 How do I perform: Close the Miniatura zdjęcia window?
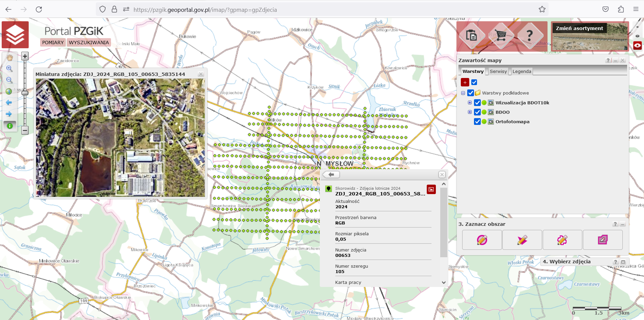point(201,74)
